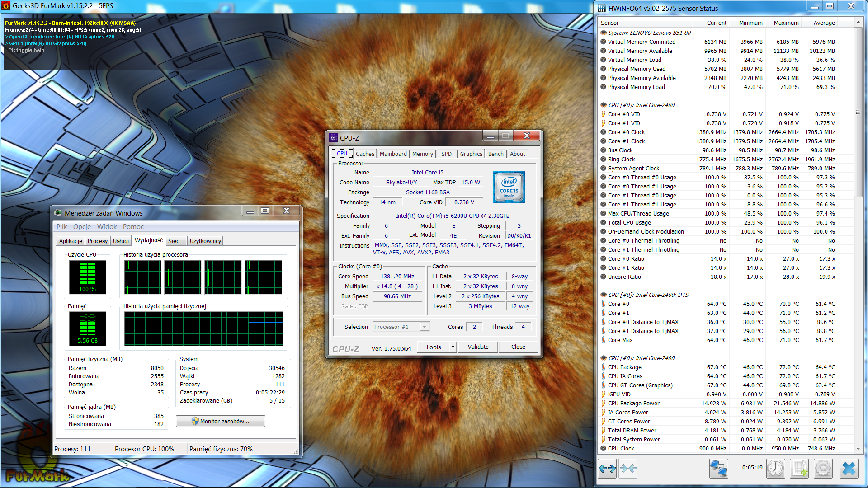Viewport: 868px width, 488px height.
Task: Click the memory usage history graph
Action: [x=203, y=328]
